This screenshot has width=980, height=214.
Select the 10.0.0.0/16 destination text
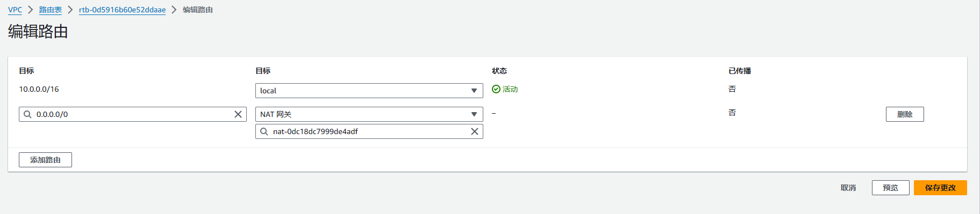(39, 89)
